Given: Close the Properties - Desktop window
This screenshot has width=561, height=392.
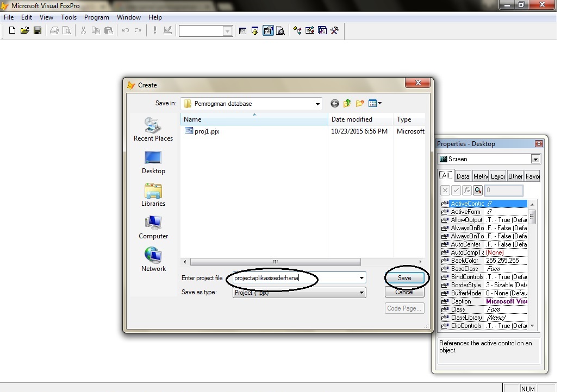Looking at the screenshot, I should tap(539, 144).
